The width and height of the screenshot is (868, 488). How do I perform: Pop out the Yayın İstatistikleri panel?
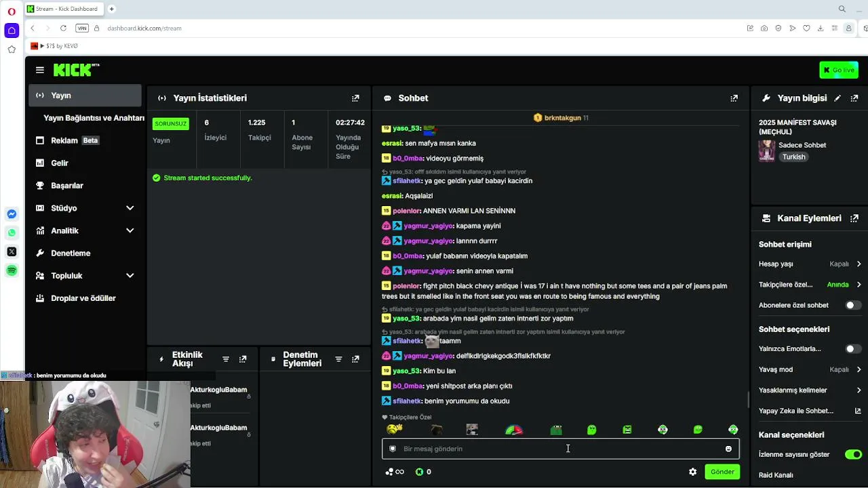pyautogui.click(x=355, y=98)
